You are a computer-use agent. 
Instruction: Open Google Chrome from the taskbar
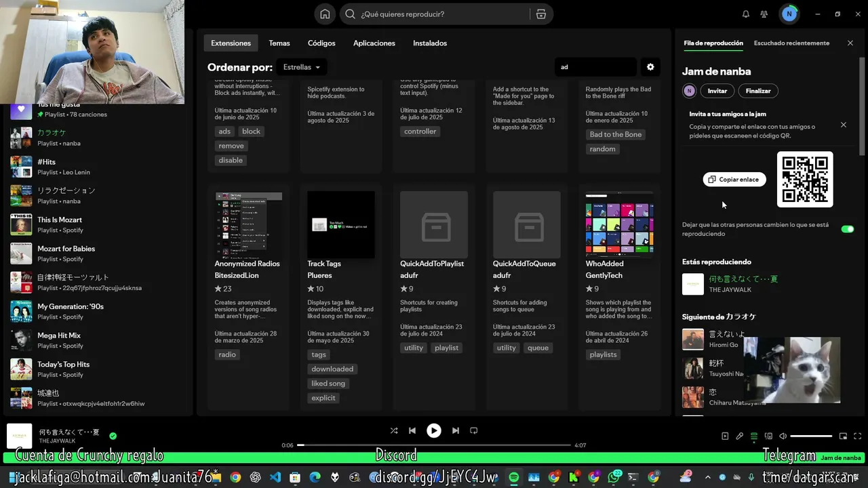point(235,477)
